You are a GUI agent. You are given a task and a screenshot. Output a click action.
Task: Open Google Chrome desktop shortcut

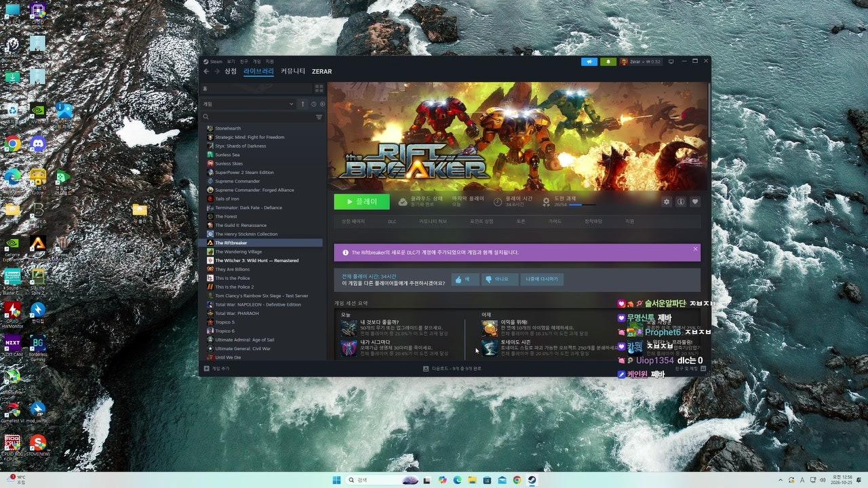tap(12, 144)
